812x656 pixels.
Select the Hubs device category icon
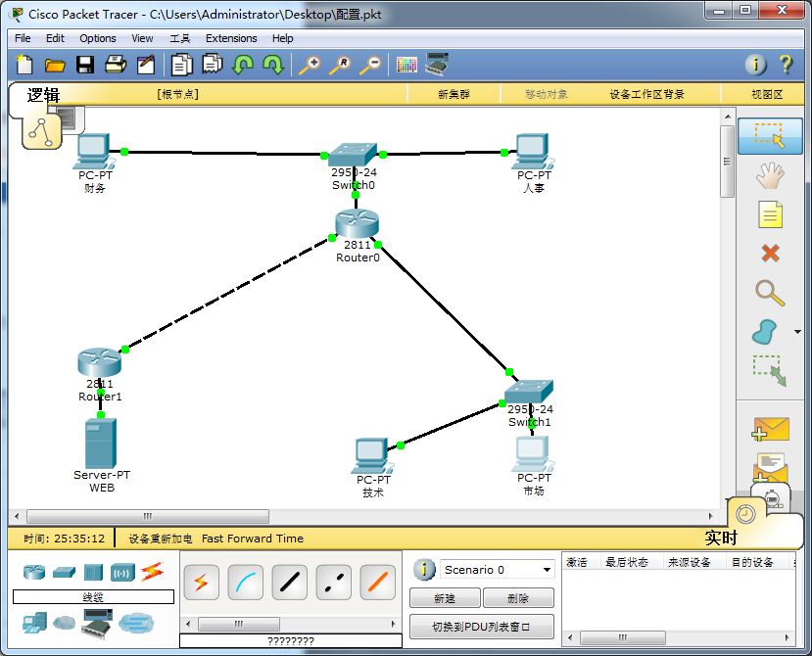tap(94, 572)
